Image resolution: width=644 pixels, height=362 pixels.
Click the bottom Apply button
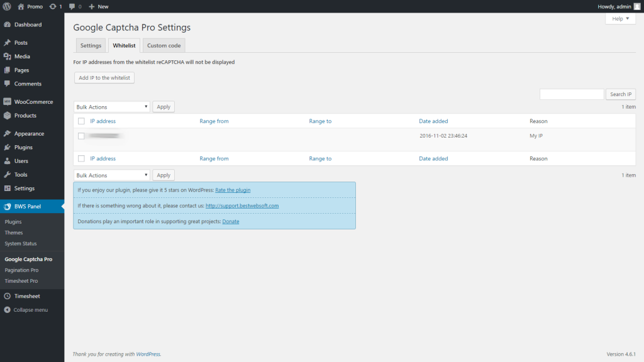[164, 175]
